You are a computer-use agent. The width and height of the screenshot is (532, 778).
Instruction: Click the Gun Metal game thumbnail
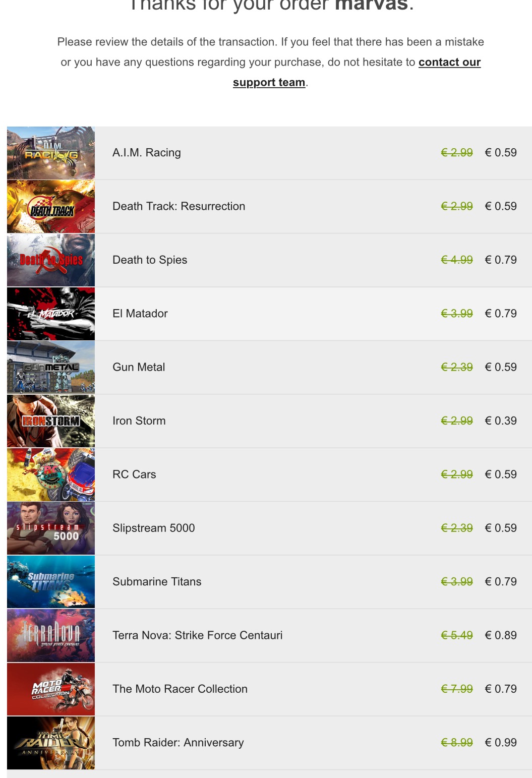click(x=51, y=368)
